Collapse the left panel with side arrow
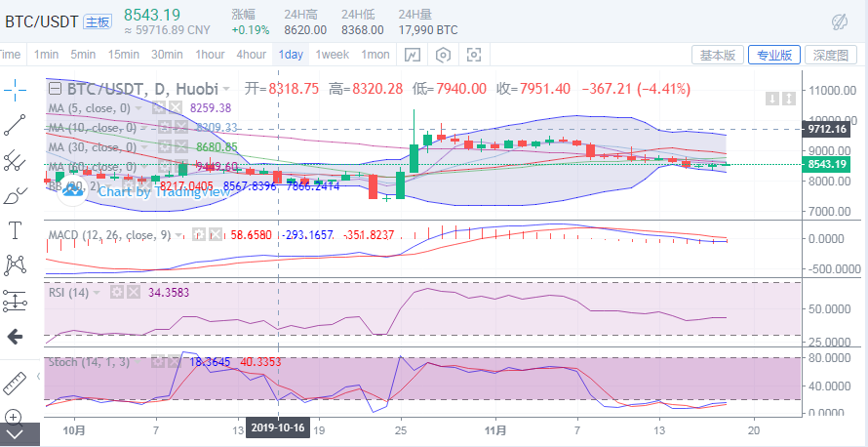 coord(39,377)
